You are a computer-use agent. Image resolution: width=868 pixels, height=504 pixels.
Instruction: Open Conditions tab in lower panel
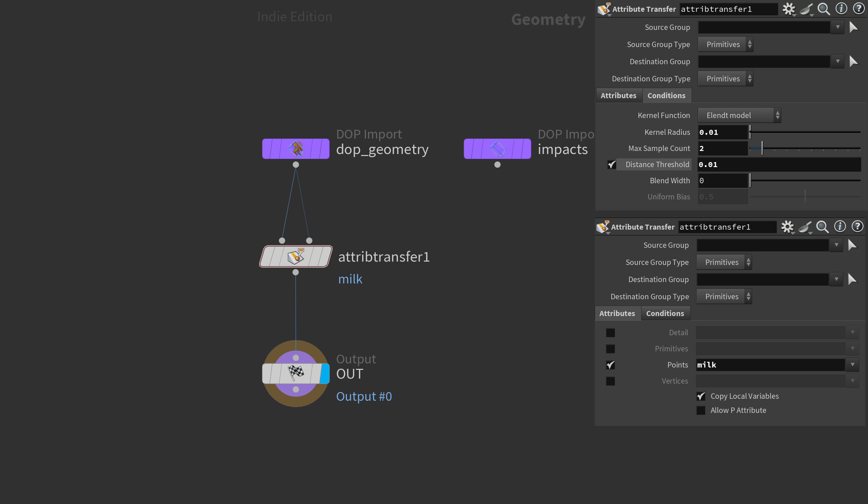pos(665,313)
